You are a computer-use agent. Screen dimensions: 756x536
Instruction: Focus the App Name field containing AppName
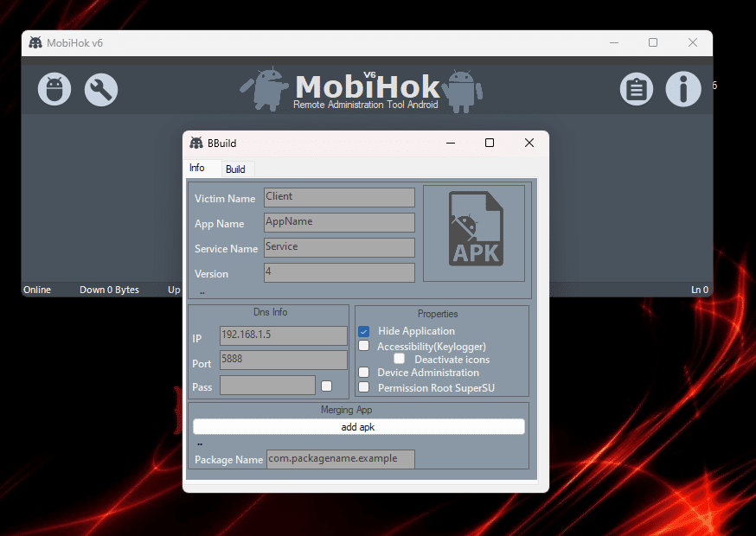(339, 222)
